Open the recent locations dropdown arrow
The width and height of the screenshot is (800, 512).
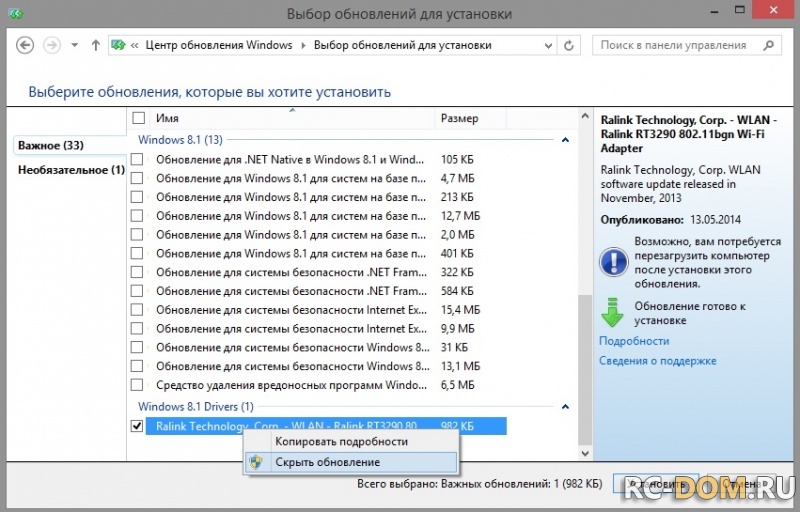74,45
